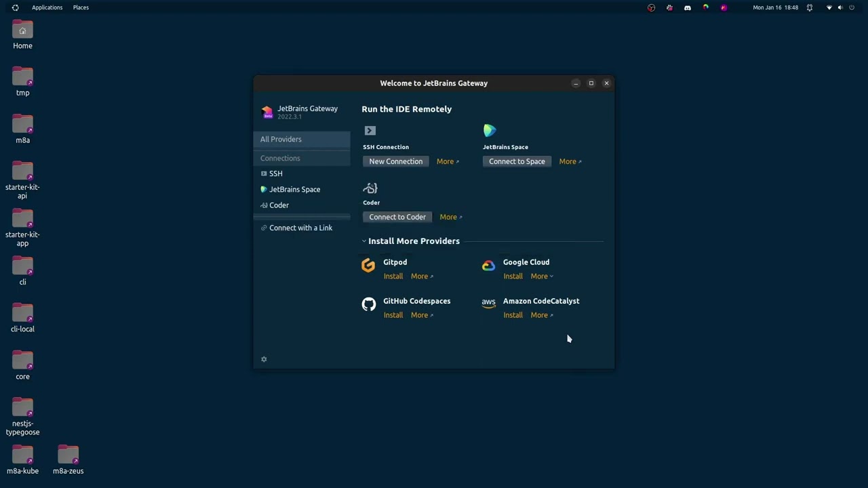
Task: Click the Activities icon in top-left corner
Action: click(x=15, y=7)
